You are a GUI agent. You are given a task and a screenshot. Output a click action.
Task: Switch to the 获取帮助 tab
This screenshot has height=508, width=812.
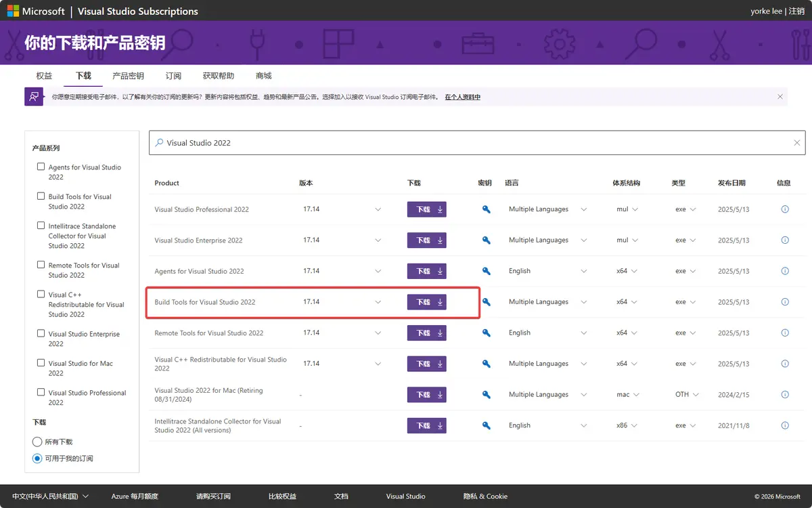(219, 76)
